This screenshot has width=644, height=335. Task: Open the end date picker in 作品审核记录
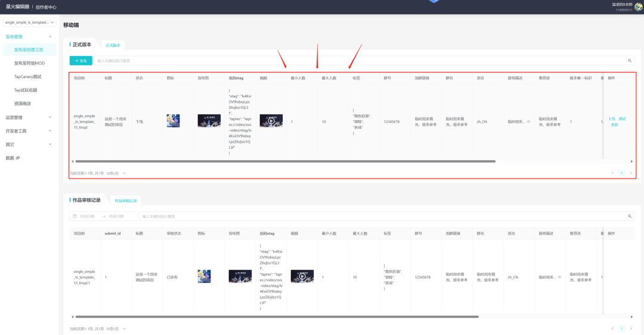point(116,217)
